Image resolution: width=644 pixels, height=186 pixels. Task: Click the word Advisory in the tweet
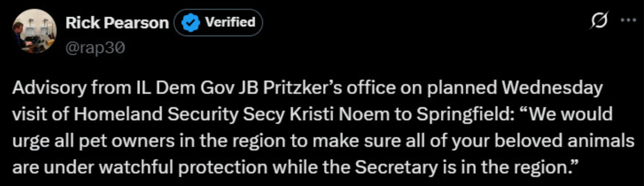[x=50, y=88]
